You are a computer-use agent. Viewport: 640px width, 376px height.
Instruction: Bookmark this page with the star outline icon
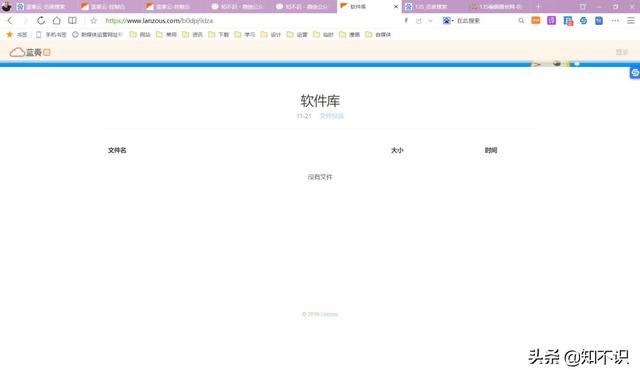(x=93, y=20)
